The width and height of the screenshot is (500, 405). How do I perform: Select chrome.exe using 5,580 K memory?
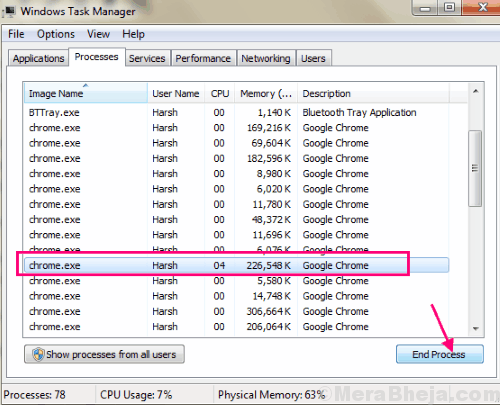click(236, 281)
